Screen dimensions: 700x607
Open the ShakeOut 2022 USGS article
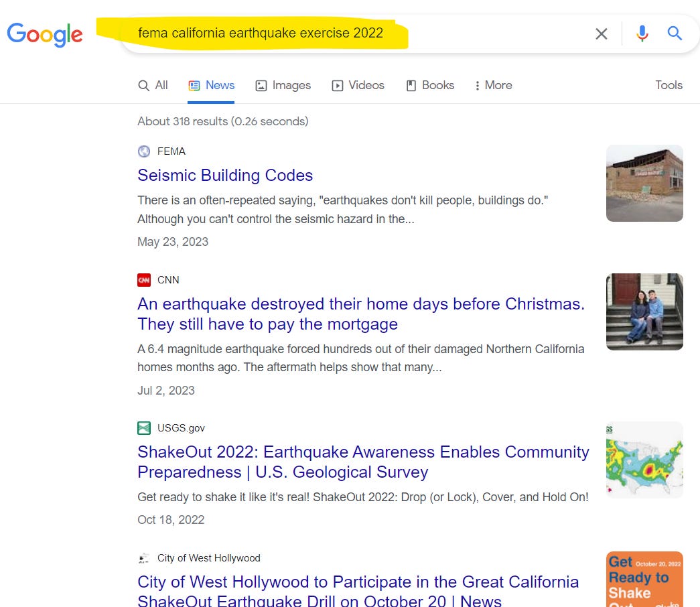(x=363, y=462)
